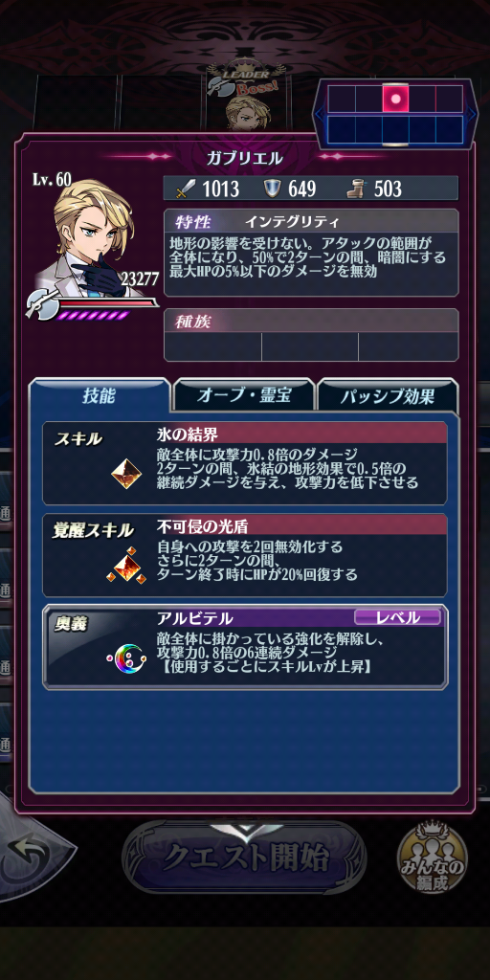Click right arrow of formation grid

pyautogui.click(x=471, y=114)
